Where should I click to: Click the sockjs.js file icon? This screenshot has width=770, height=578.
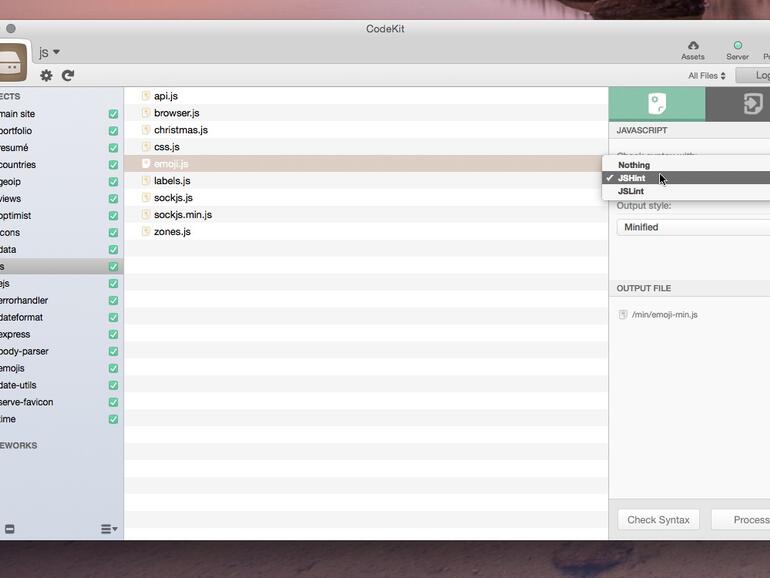tap(145, 197)
